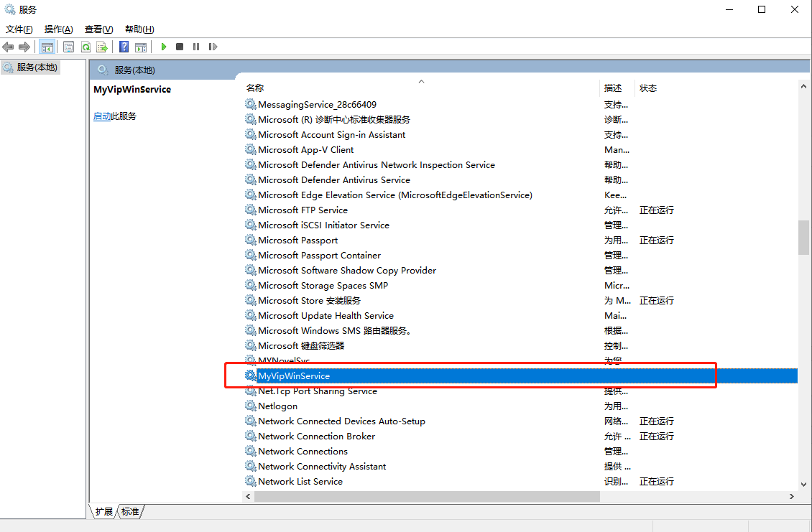Open the 文件(F) menu
The width and height of the screenshot is (812, 532).
pos(19,29)
